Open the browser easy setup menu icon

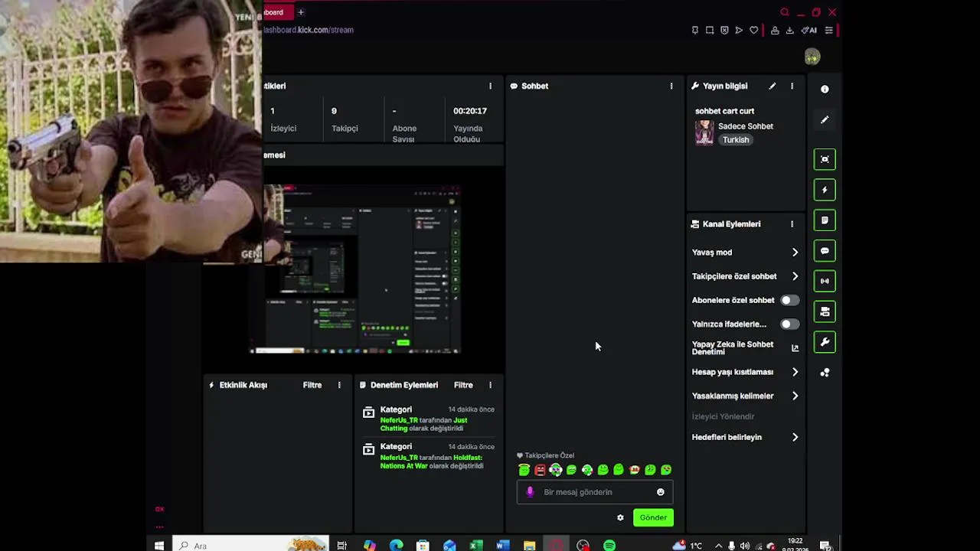click(829, 31)
